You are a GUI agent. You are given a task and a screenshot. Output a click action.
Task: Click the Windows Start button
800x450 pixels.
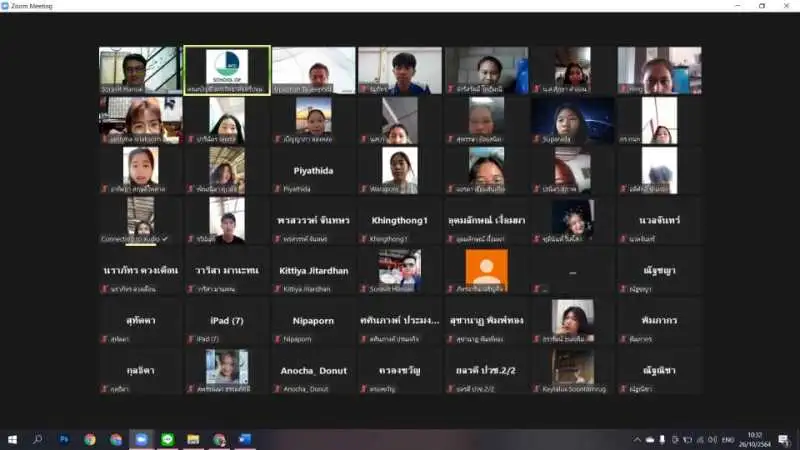click(x=13, y=439)
